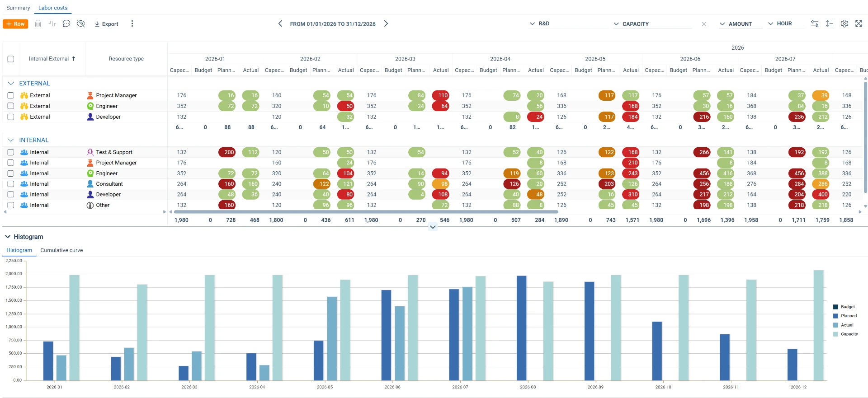Screen dimensions: 868x398
Task: Go to next date range arrow
Action: pyautogui.click(x=386, y=23)
